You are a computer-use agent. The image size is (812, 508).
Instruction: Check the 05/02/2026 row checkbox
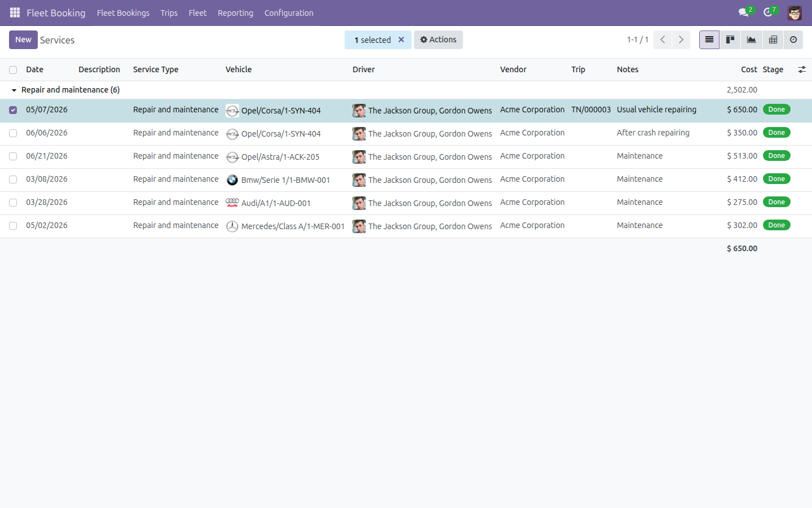pyautogui.click(x=13, y=226)
